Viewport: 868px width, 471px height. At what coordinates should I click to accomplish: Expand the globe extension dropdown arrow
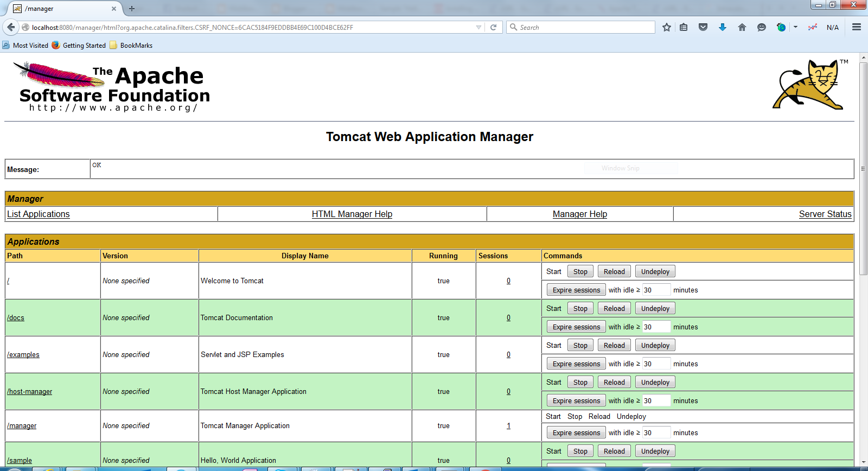[795, 27]
